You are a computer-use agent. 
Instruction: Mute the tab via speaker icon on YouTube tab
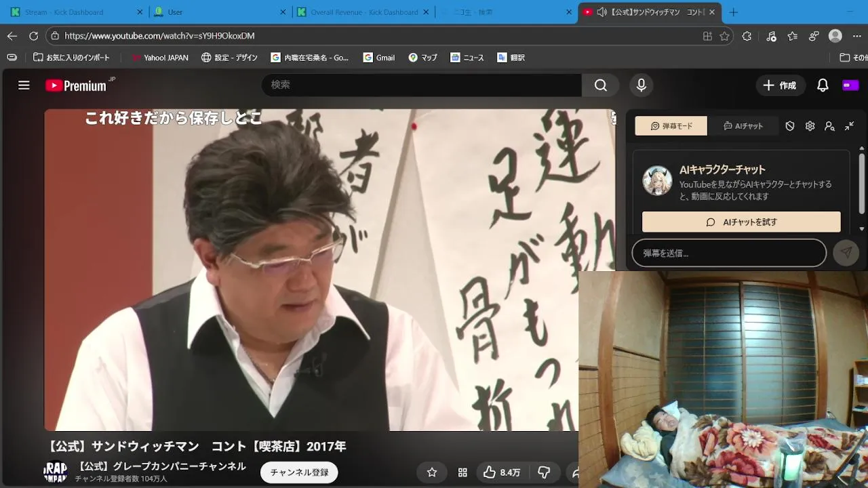point(601,12)
